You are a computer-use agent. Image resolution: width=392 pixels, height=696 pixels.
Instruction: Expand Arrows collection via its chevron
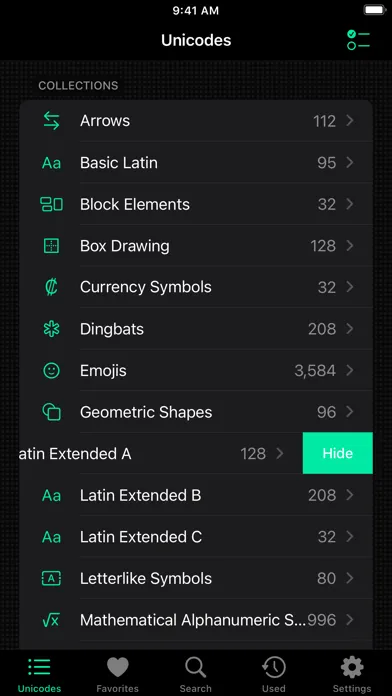pos(350,121)
